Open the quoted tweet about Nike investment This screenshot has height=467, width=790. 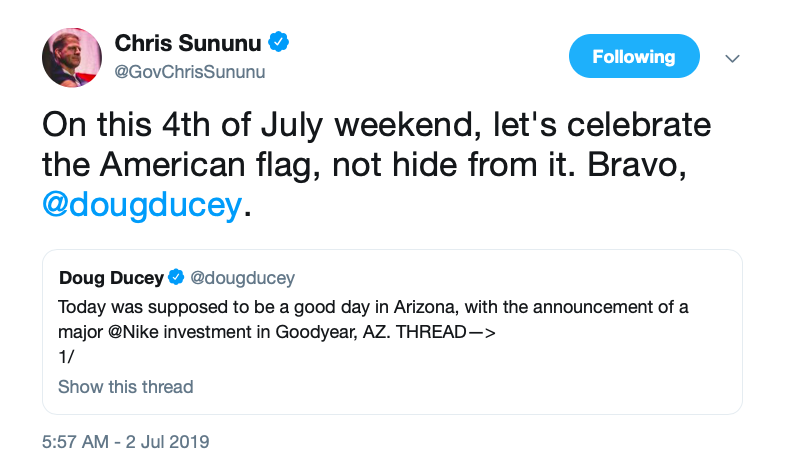tap(392, 332)
